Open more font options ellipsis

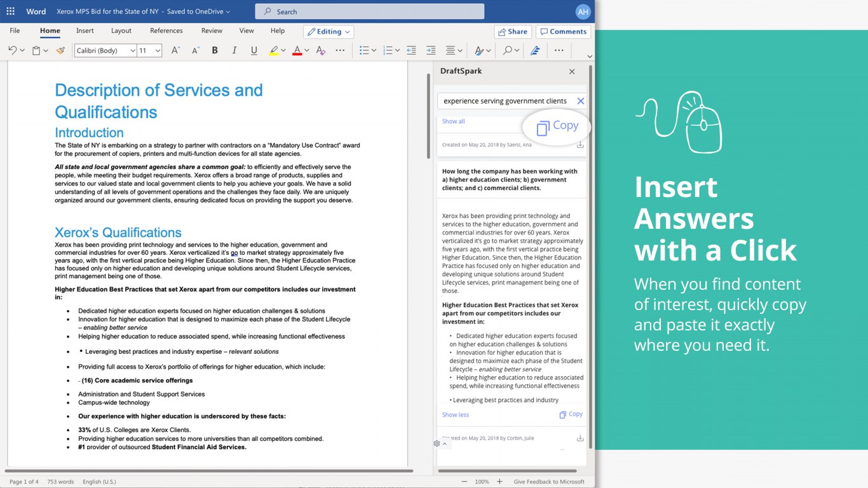340,50
